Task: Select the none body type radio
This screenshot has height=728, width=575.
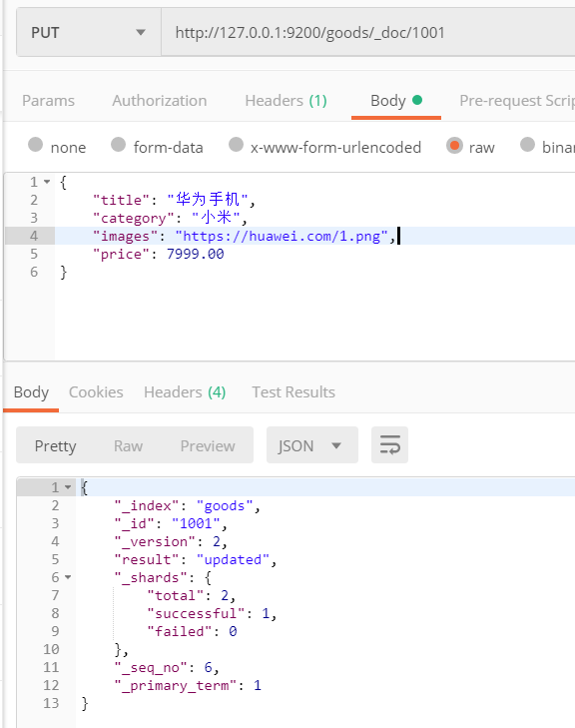Action: (x=35, y=145)
